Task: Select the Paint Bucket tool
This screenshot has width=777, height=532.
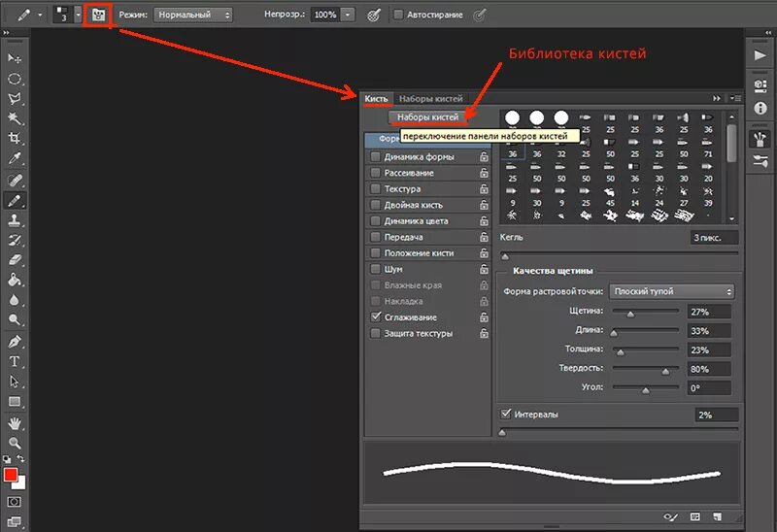Action: pyautogui.click(x=15, y=280)
